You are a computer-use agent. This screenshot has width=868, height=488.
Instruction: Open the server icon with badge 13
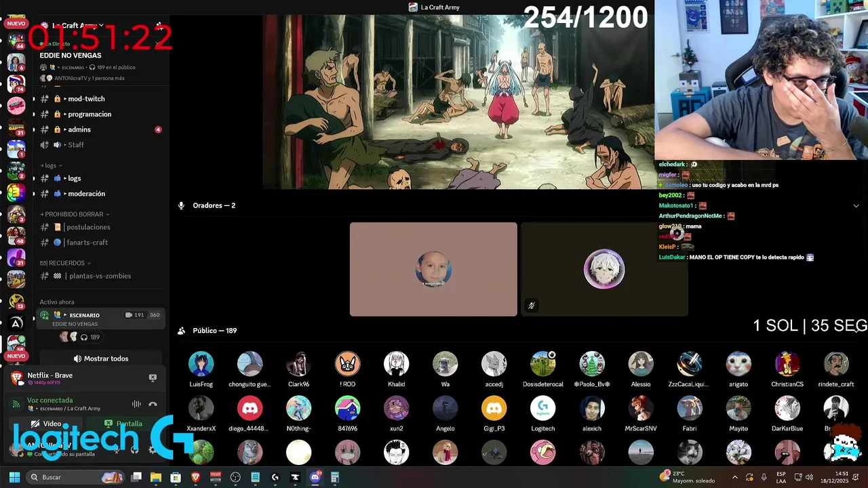click(16, 301)
